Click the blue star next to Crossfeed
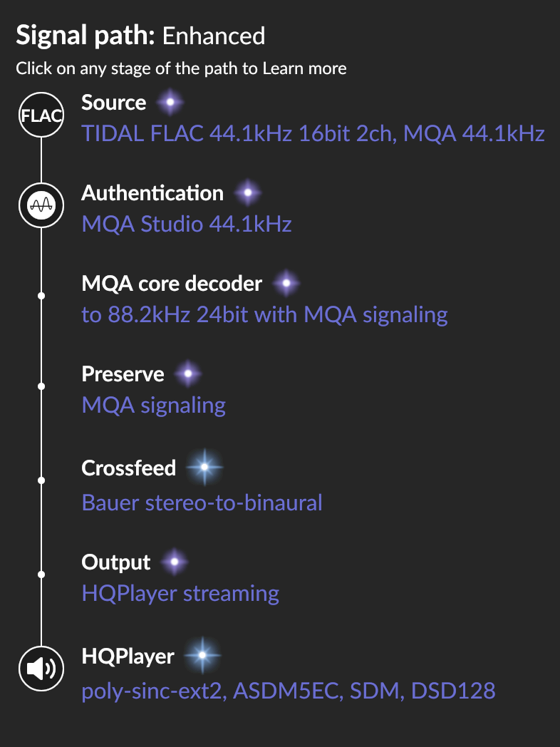The image size is (560, 747). click(x=204, y=468)
